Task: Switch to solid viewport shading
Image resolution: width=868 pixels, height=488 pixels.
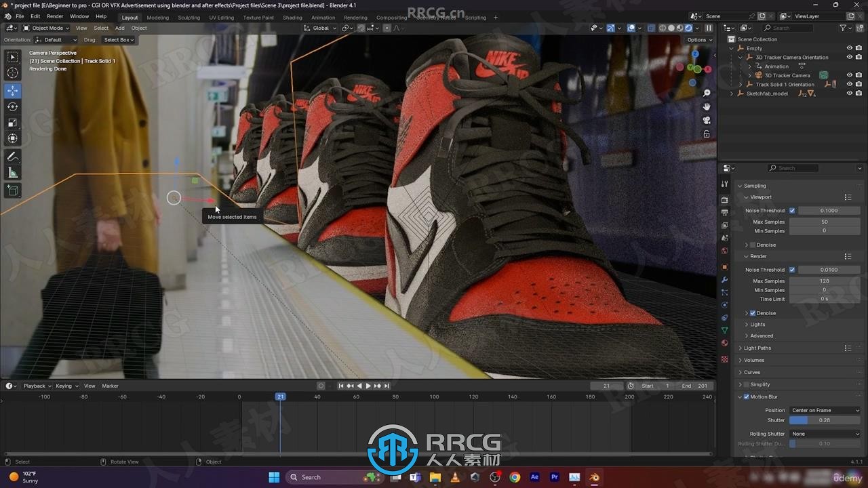Action: pos(671,28)
